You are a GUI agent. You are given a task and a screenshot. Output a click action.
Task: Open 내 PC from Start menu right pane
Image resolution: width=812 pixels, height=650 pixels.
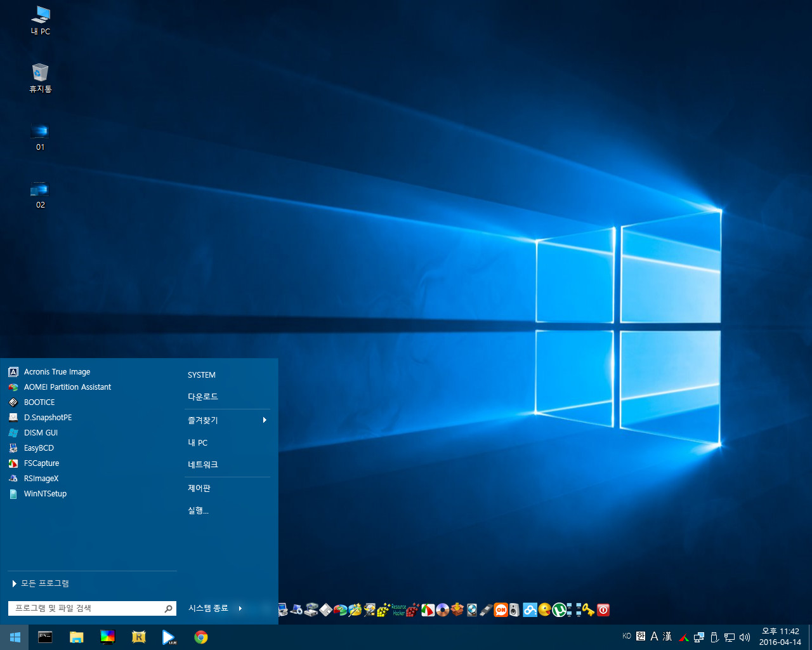tap(198, 443)
